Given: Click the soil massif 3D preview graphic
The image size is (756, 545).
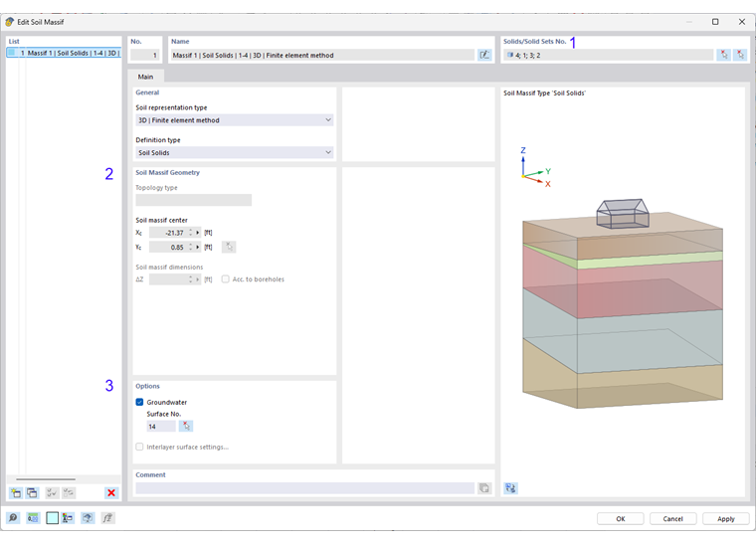Looking at the screenshot, I should pos(623,303).
